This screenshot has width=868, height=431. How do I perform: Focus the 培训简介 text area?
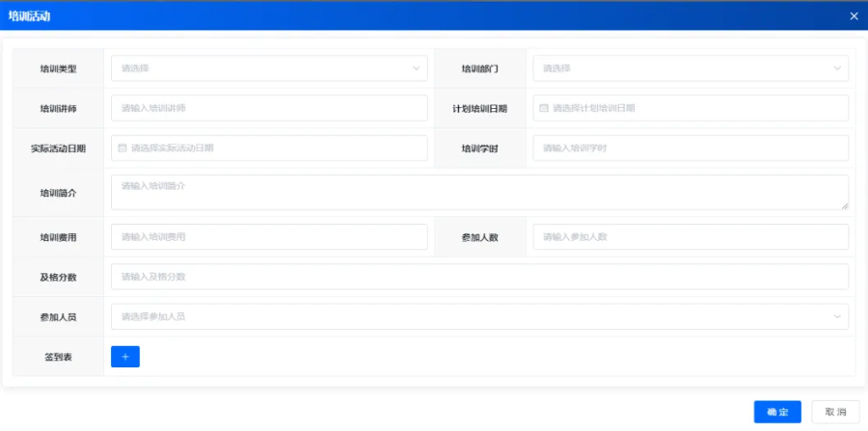tap(479, 192)
